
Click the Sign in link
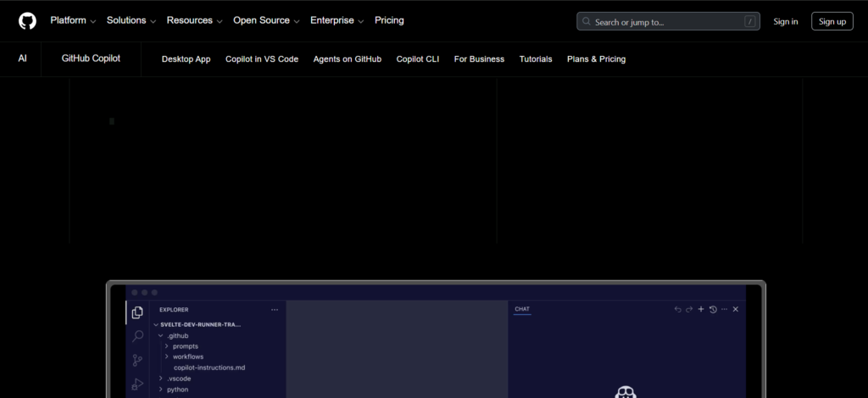pyautogui.click(x=786, y=21)
